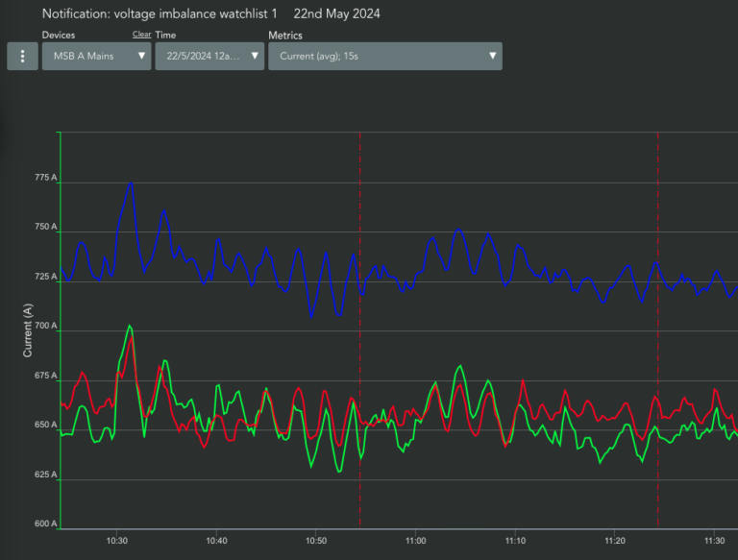Screen dimensions: 738x560
Task: Open the MSB A Mains devices dropdown
Action: [x=96, y=56]
